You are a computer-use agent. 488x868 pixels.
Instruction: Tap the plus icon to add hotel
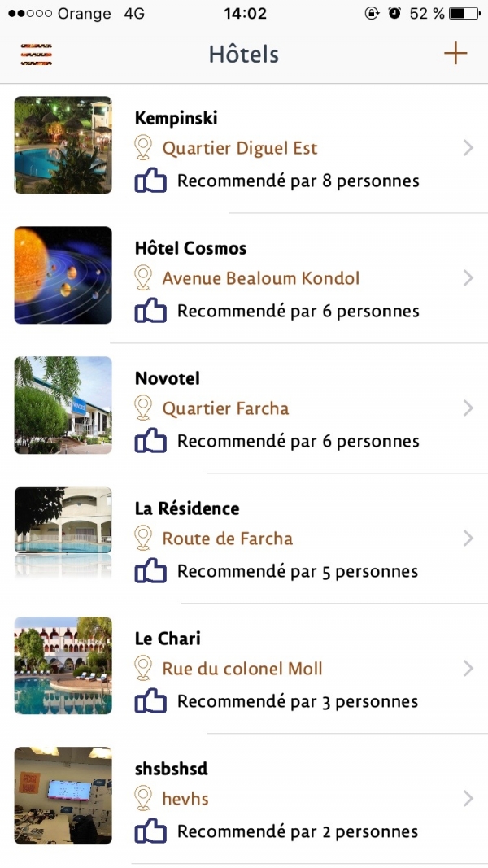455,54
